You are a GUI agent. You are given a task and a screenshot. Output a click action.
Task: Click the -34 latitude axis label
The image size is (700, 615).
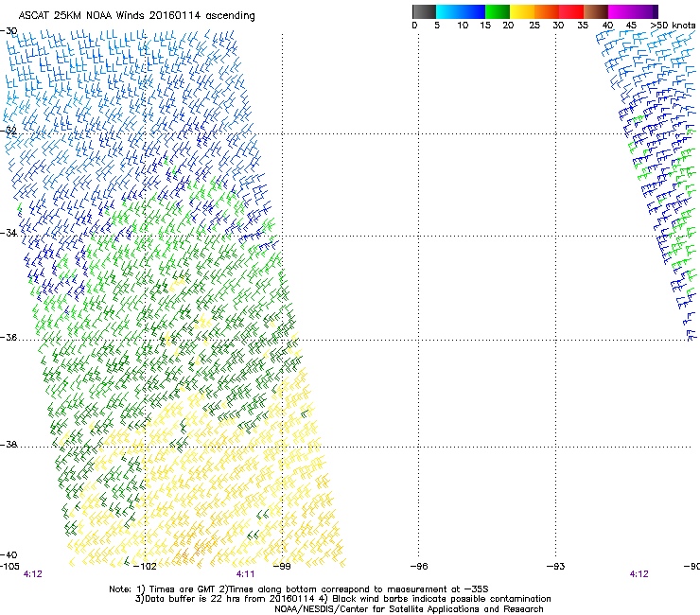click(9, 233)
